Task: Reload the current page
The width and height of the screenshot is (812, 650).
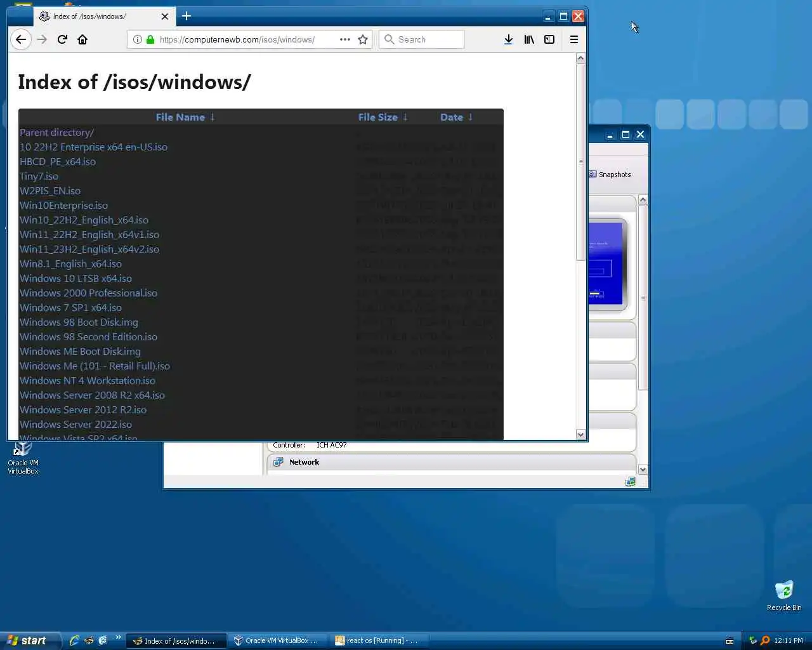Action: 62,39
